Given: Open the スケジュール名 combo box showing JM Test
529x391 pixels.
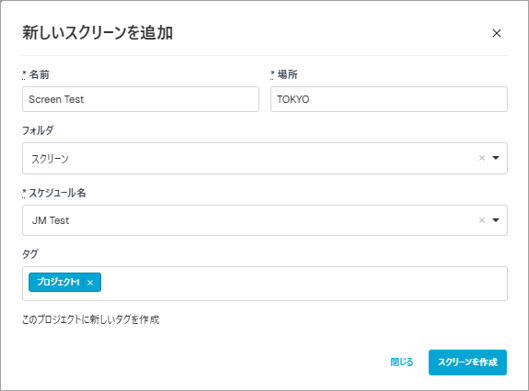Looking at the screenshot, I should (265, 220).
